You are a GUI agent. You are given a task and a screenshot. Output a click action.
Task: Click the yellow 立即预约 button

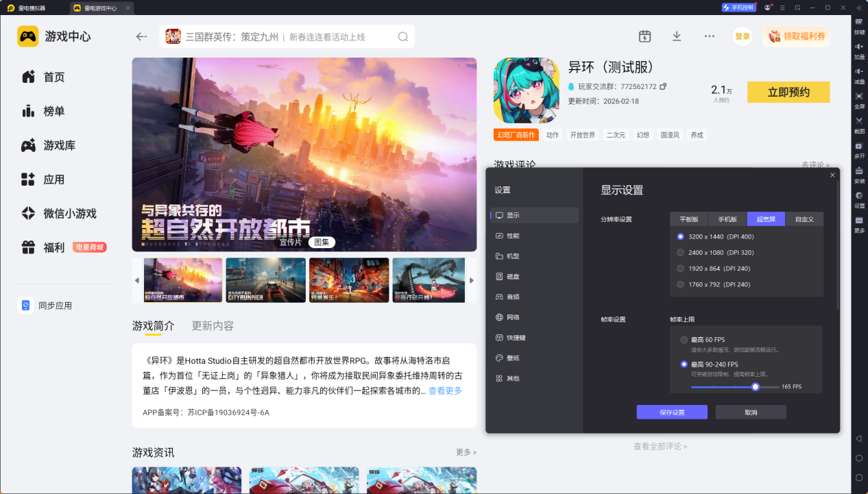788,92
